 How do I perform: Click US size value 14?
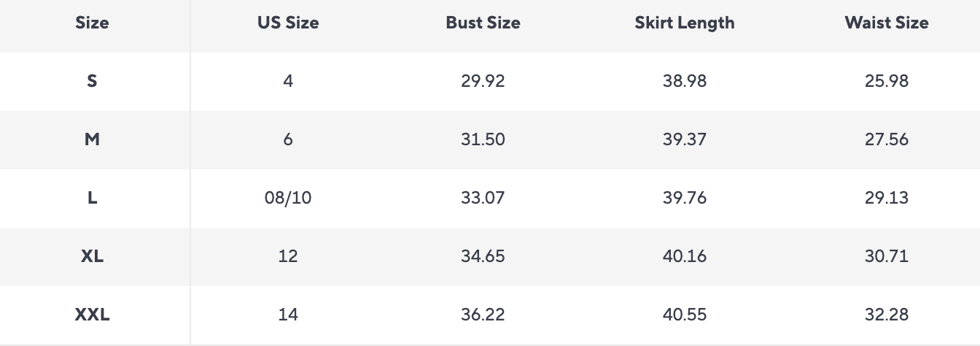coord(288,315)
